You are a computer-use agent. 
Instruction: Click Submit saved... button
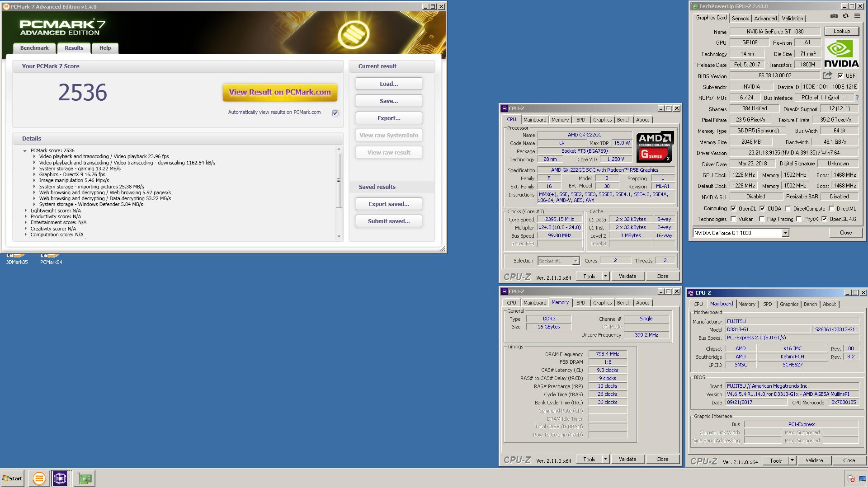point(389,221)
